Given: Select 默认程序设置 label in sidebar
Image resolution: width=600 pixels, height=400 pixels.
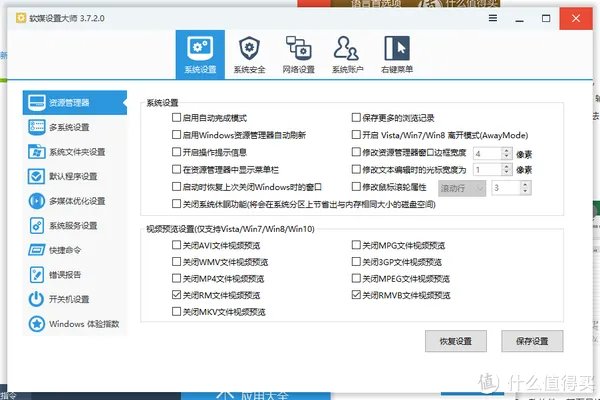Looking at the screenshot, I should [x=73, y=176].
